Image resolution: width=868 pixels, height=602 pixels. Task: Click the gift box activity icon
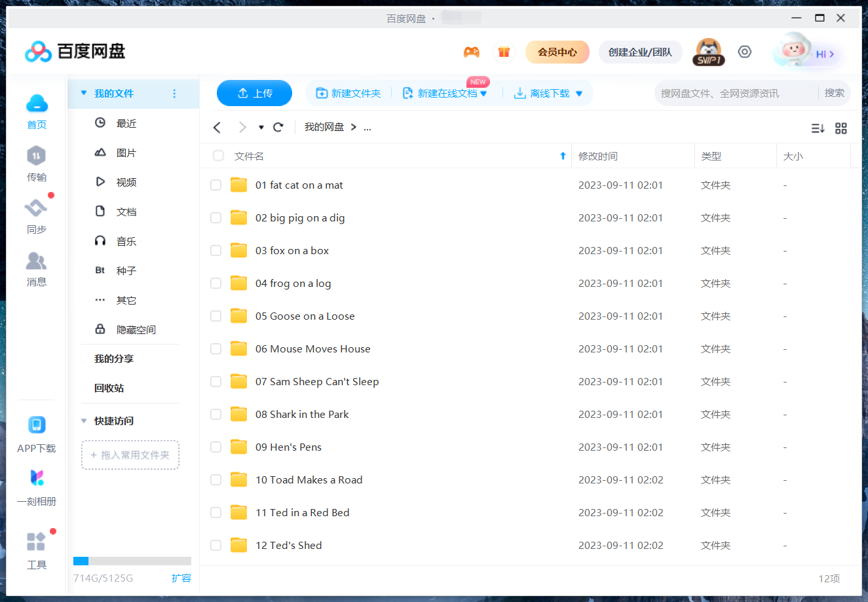pyautogui.click(x=504, y=51)
